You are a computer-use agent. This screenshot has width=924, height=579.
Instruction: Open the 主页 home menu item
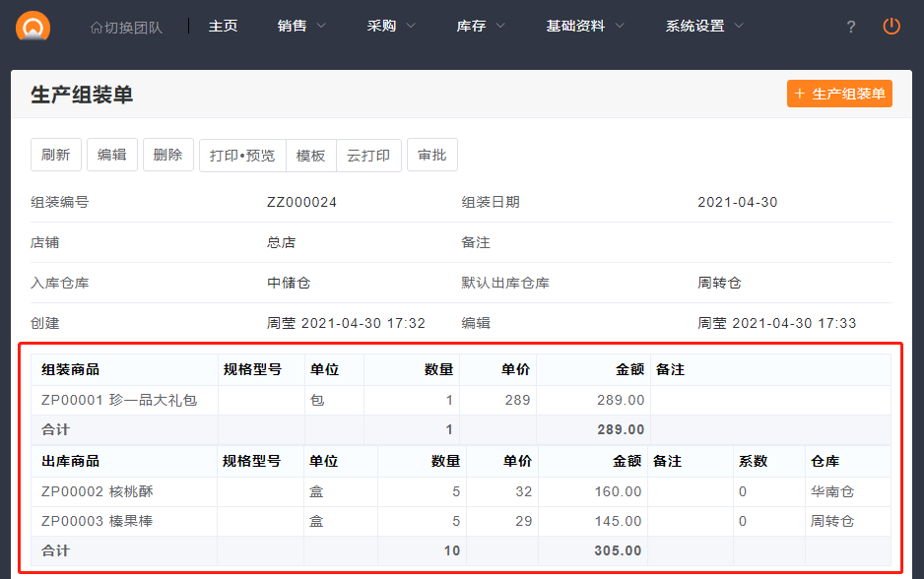click(223, 27)
